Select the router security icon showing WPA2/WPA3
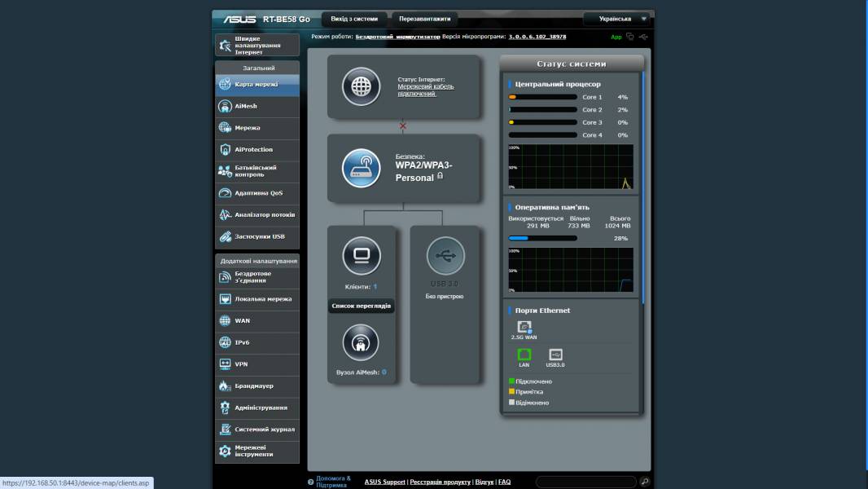The image size is (868, 489). [361, 168]
